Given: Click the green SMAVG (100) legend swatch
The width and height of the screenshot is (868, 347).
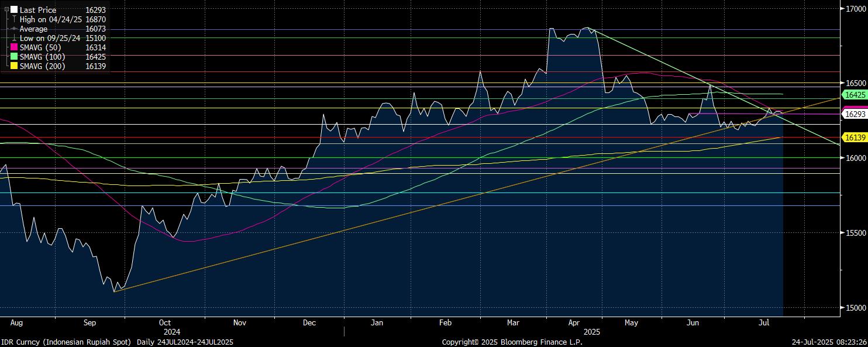Looking at the screenshot, I should [x=14, y=57].
